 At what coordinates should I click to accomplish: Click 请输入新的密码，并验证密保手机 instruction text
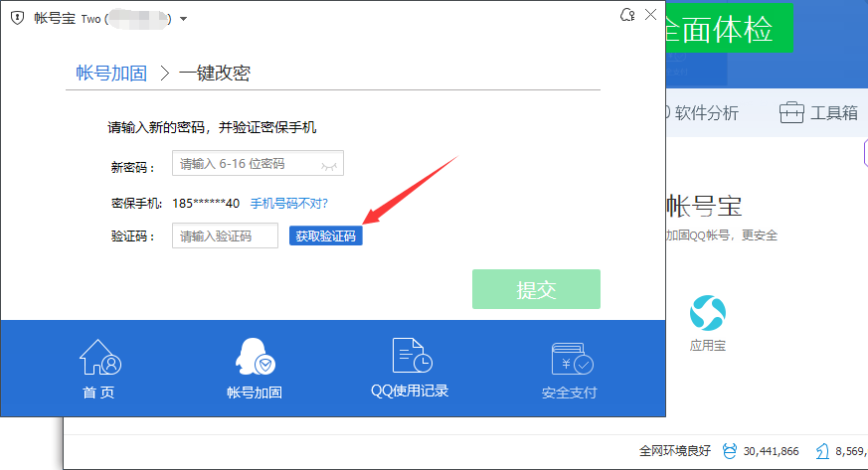point(212,128)
